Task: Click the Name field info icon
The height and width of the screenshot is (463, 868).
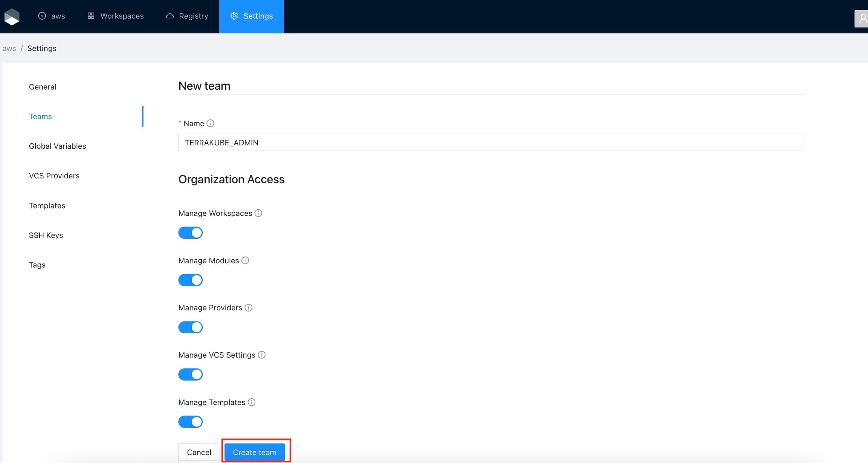Action: point(210,123)
